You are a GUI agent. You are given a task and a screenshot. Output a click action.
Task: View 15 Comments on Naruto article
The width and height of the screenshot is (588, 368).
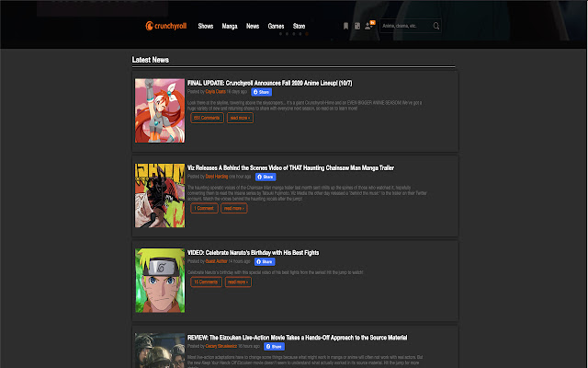(206, 282)
